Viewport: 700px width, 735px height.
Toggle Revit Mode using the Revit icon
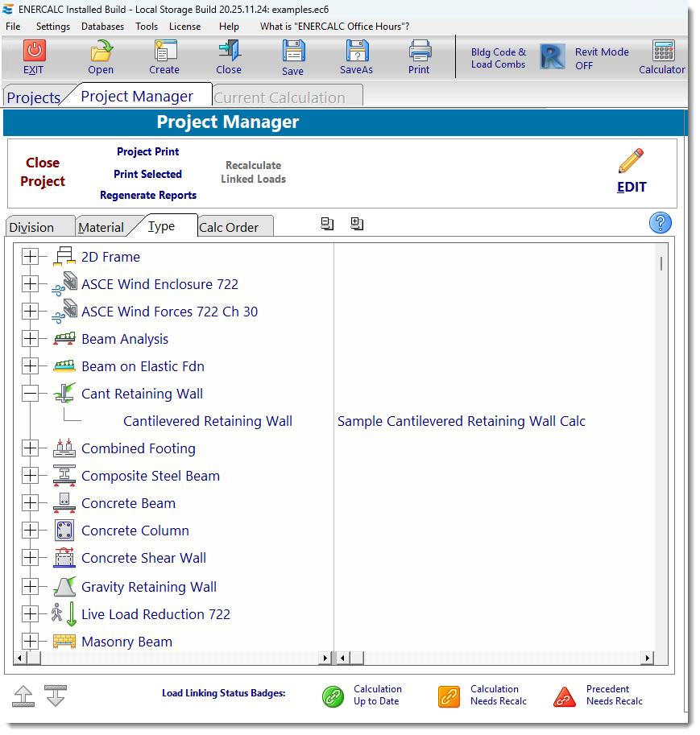click(x=553, y=56)
